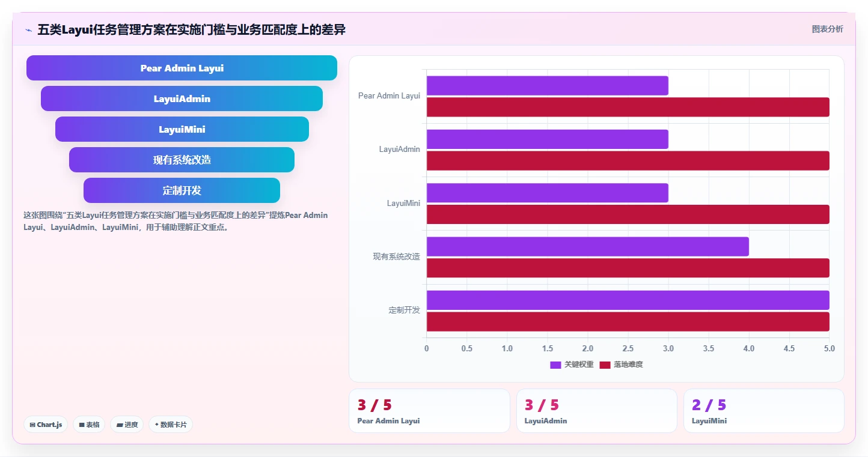Click the crimson 落地难度 legend swatch

(605, 365)
